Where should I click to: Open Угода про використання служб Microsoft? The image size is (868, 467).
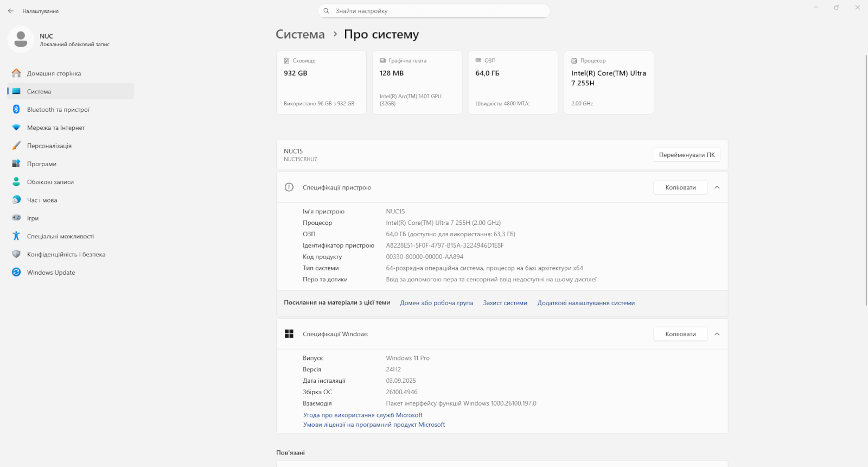pos(362,415)
